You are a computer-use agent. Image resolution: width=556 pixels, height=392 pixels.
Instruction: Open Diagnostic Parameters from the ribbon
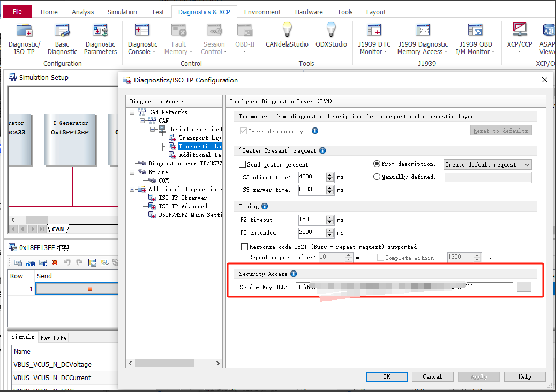(100, 31)
